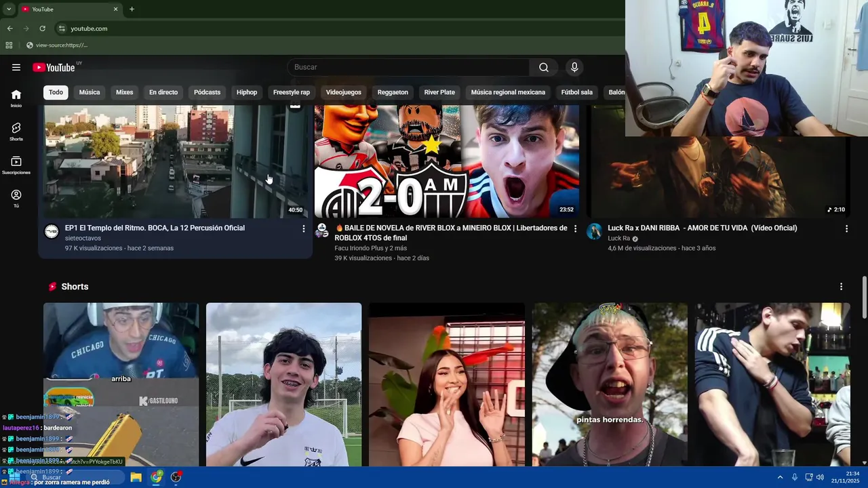868x488 pixels.
Task: Open Suscripciones in the sidebar
Action: [x=16, y=165]
